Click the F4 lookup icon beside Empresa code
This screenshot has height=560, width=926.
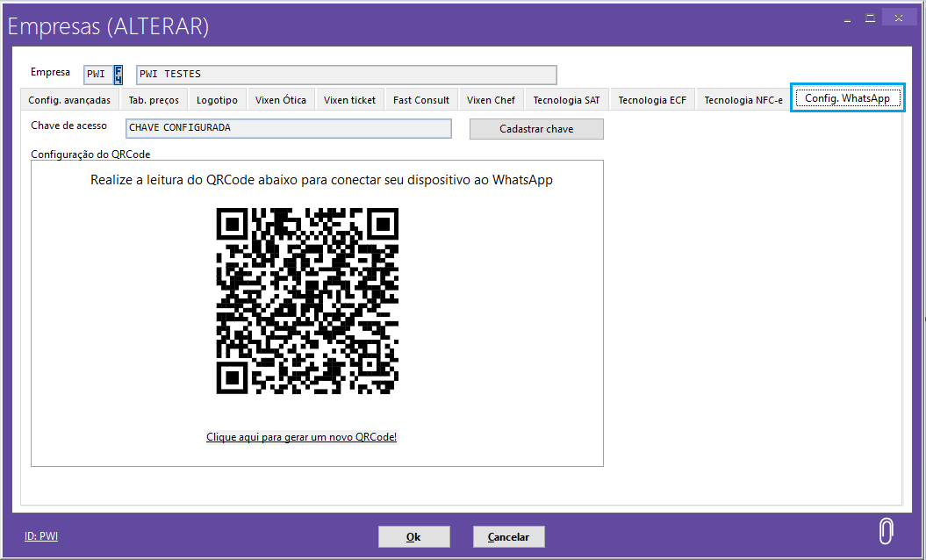(x=118, y=75)
